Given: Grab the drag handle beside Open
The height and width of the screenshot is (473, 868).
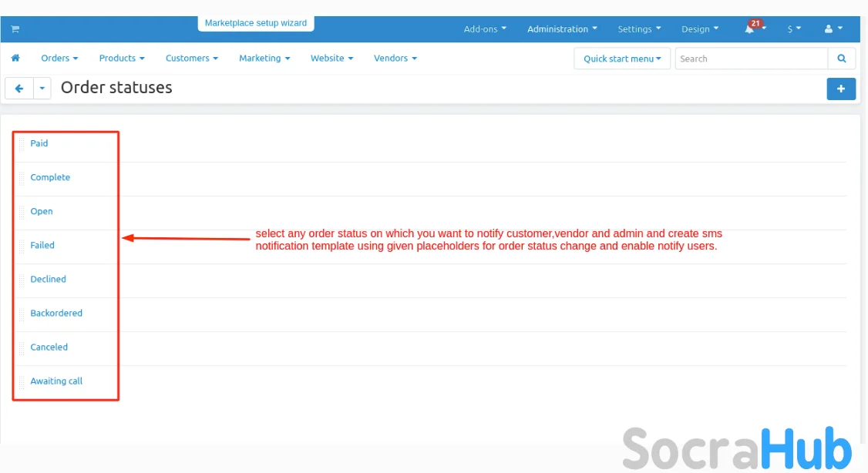Looking at the screenshot, I should tap(22, 212).
